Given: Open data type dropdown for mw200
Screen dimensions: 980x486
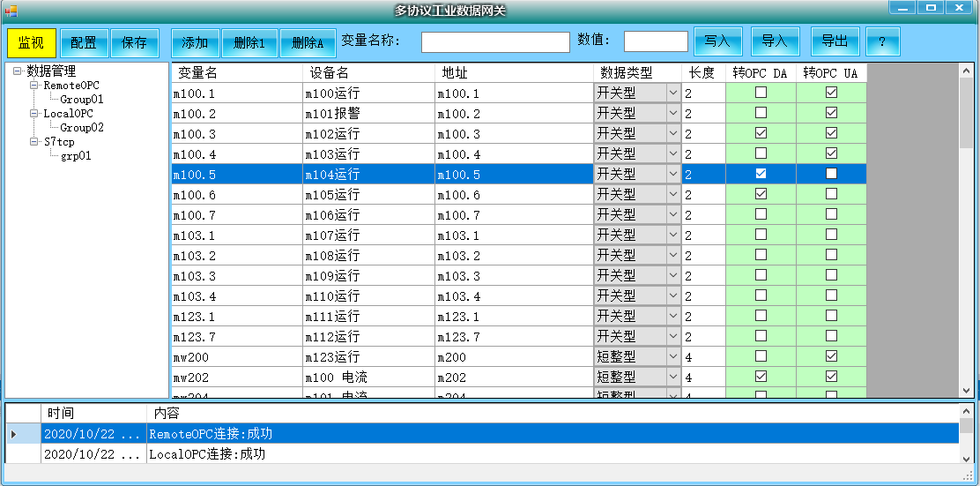Looking at the screenshot, I should click(x=673, y=357).
